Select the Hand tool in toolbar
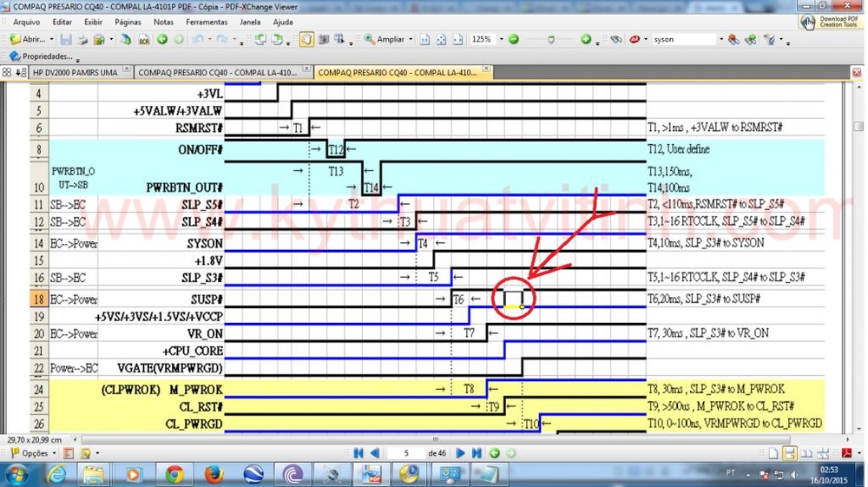 pyautogui.click(x=306, y=39)
